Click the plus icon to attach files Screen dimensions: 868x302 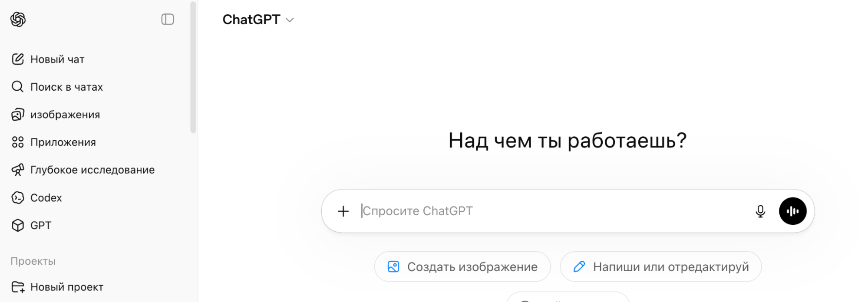pyautogui.click(x=343, y=211)
